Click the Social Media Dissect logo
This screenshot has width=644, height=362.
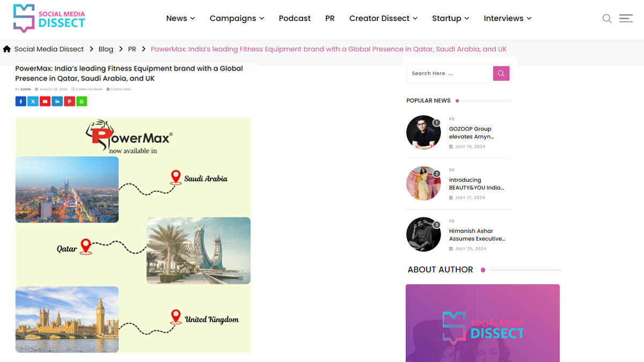[x=49, y=18]
